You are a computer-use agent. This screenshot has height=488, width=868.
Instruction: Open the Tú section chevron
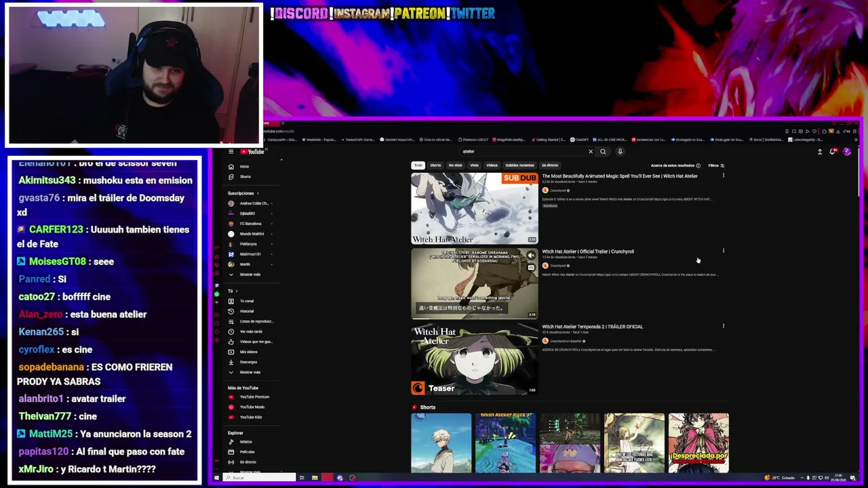click(237, 291)
